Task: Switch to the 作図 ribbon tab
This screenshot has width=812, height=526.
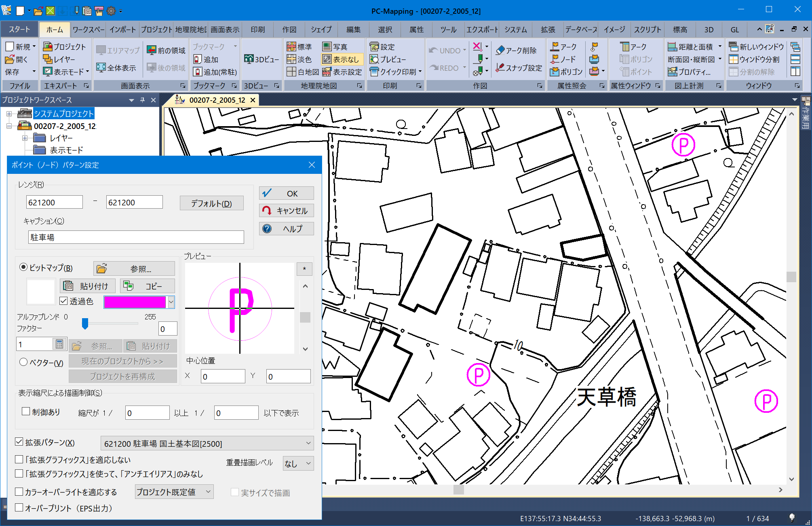Action: [x=289, y=30]
